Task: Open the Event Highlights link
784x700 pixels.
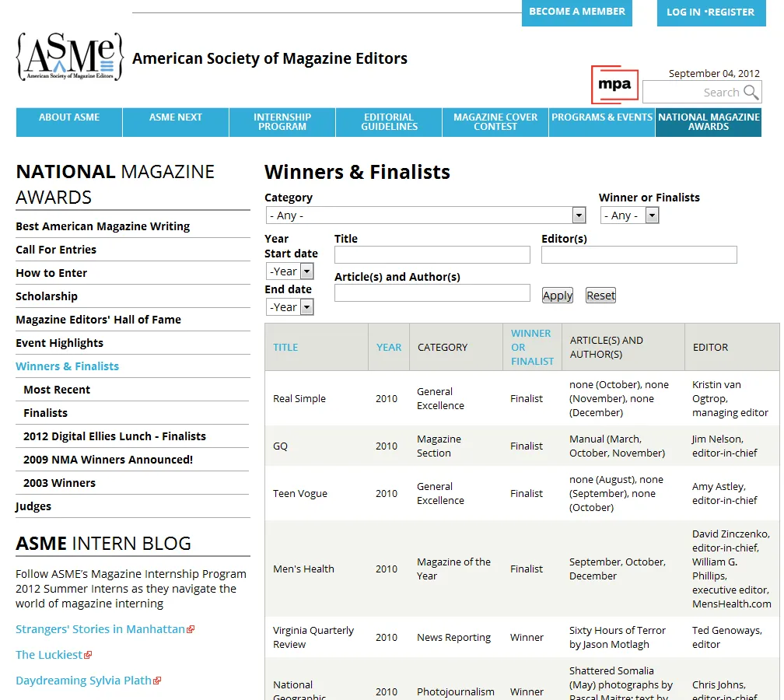Action: (x=59, y=343)
